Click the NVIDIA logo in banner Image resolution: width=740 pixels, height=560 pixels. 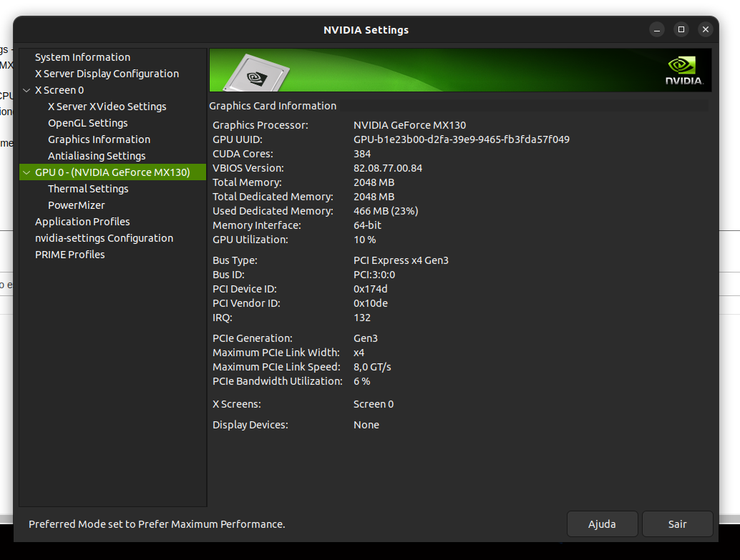coord(684,71)
